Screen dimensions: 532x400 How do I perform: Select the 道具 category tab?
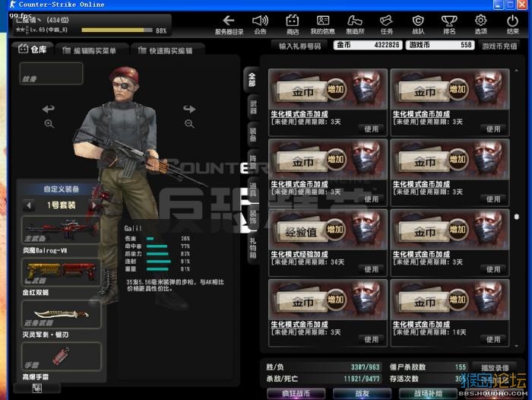(253, 189)
